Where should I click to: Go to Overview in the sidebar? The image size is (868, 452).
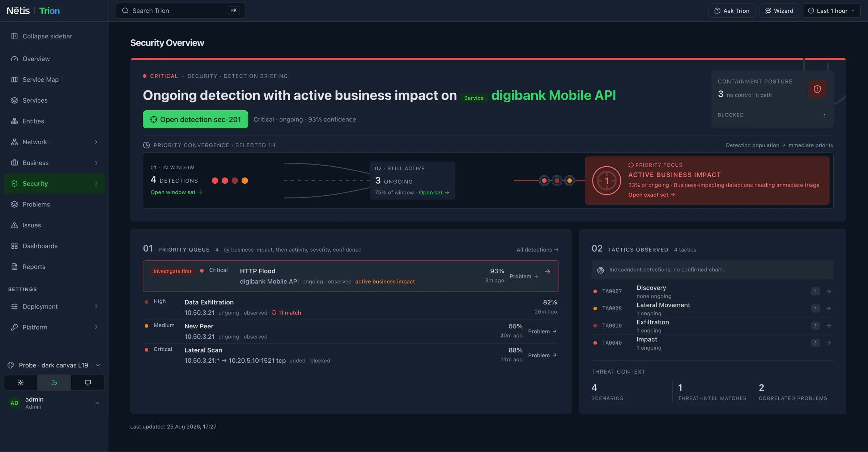click(x=54, y=59)
